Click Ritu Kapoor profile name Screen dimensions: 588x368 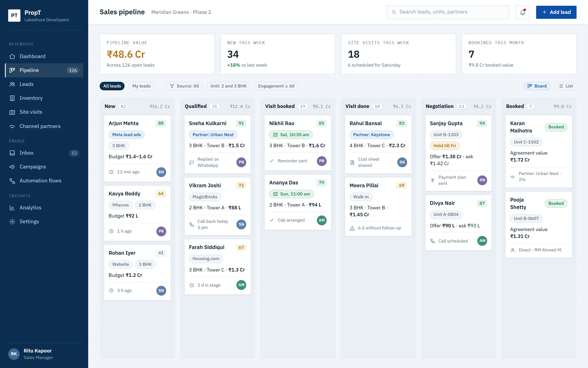tap(38, 351)
